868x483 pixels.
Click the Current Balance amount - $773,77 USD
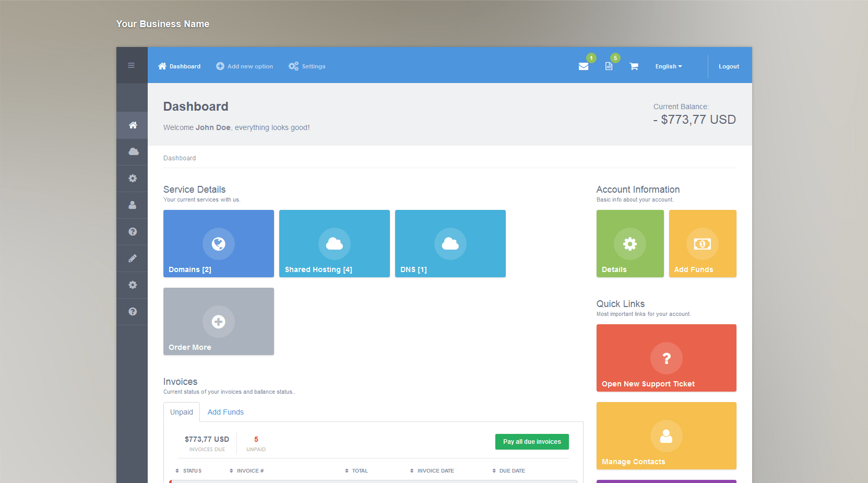(x=694, y=120)
